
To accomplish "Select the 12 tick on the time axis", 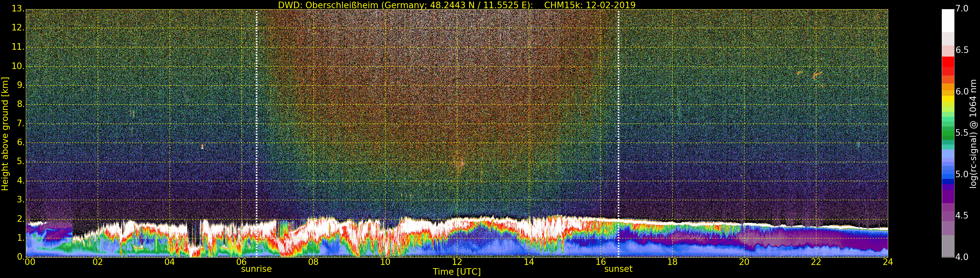I will pyautogui.click(x=457, y=262).
